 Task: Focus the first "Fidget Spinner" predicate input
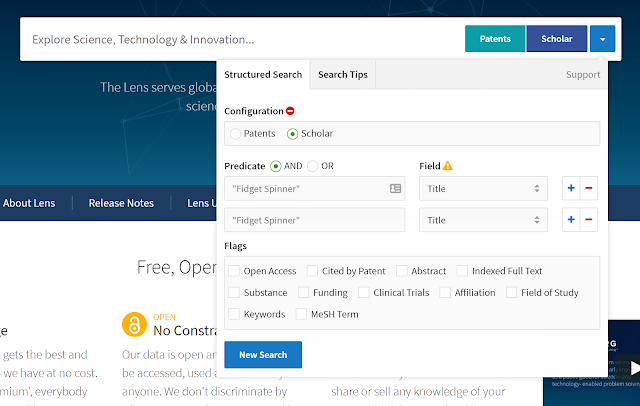pyautogui.click(x=315, y=189)
